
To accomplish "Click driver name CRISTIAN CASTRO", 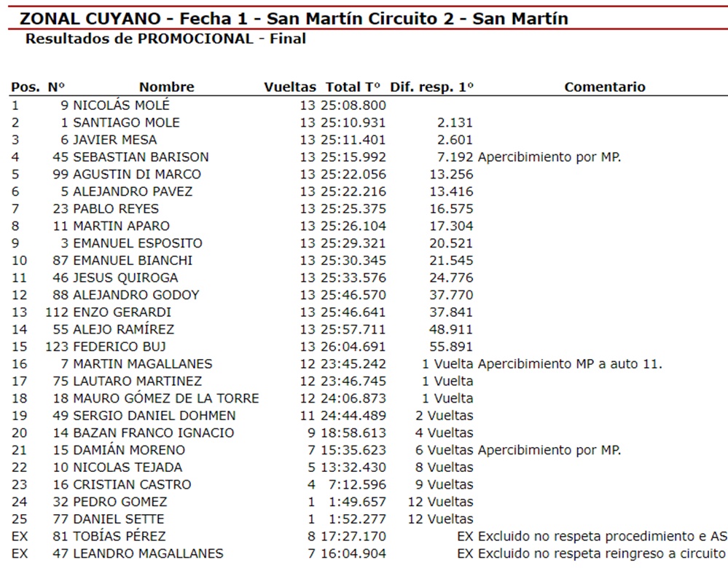I will (x=132, y=485).
